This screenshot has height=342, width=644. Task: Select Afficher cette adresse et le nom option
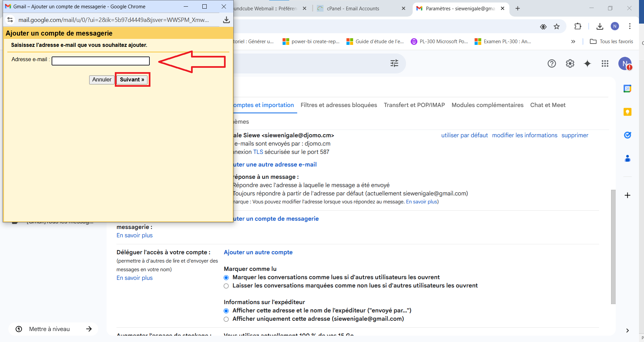226,311
